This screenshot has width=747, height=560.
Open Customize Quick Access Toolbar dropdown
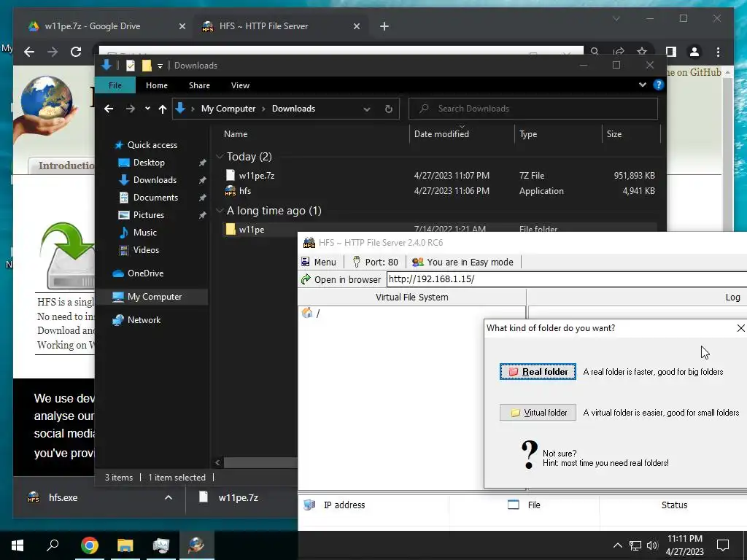point(160,66)
